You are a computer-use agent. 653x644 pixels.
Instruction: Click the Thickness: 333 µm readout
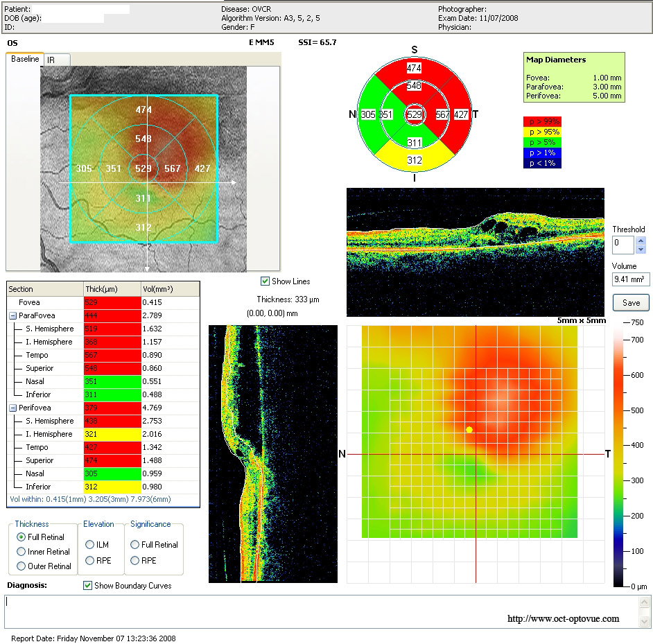point(288,299)
